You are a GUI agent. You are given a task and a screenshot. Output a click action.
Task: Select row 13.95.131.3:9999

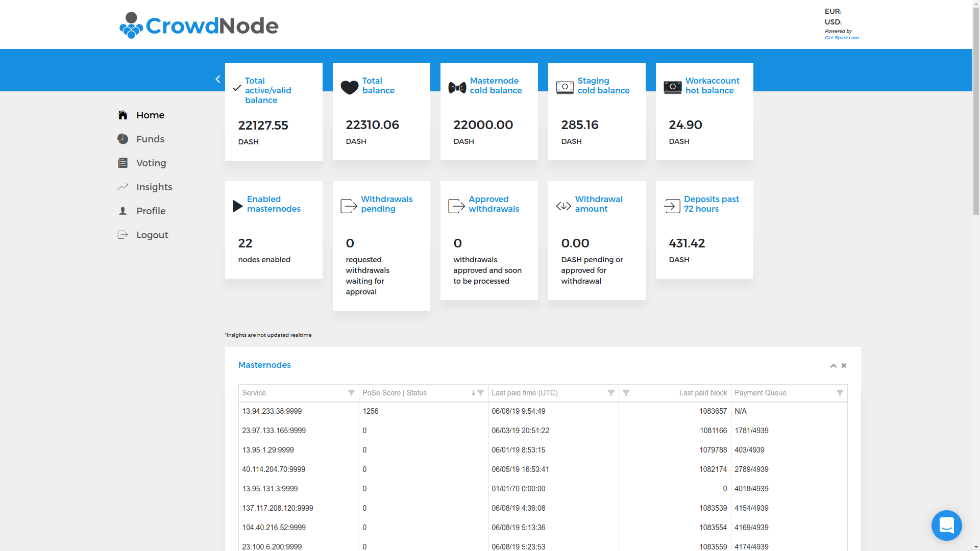543,489
